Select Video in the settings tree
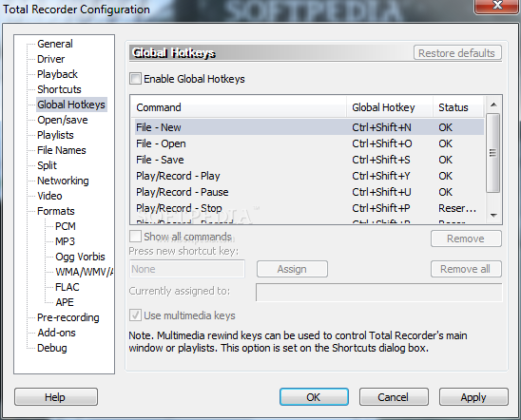This screenshot has height=420, width=521. (x=49, y=196)
